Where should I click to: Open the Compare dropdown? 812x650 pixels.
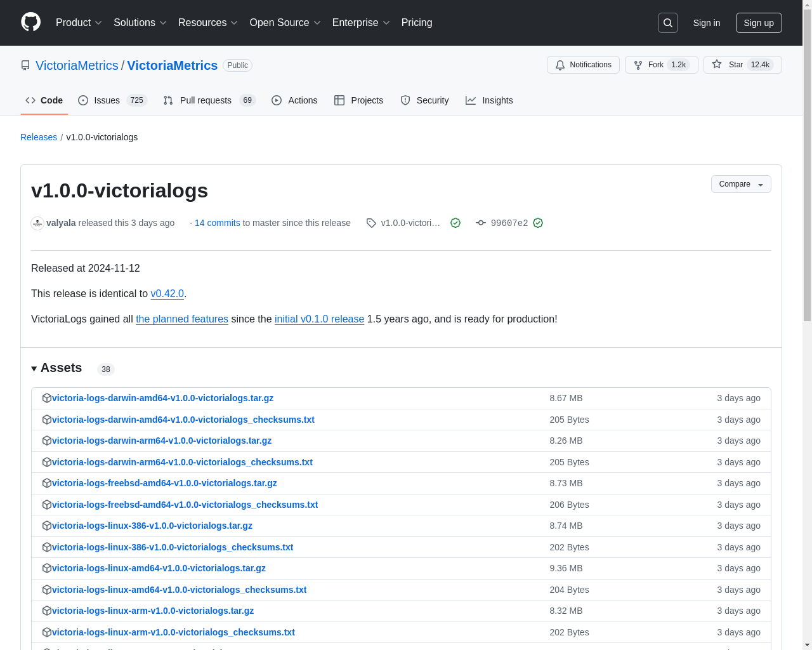coord(741,184)
